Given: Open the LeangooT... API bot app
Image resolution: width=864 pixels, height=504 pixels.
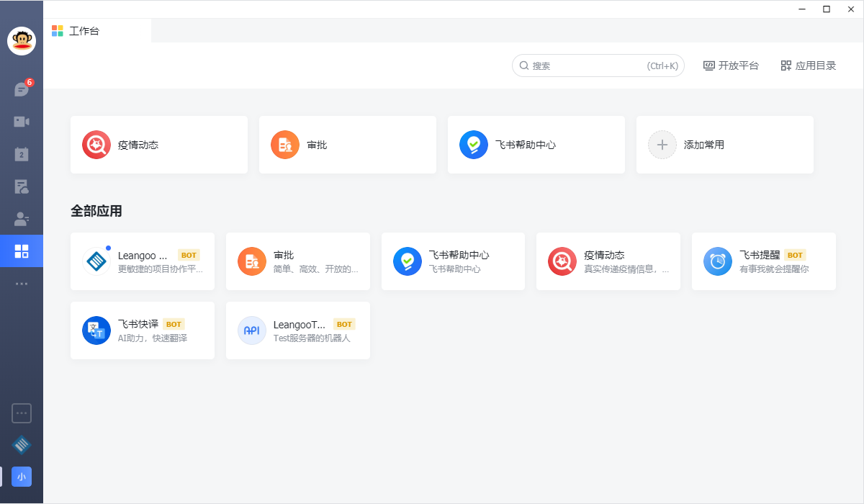Looking at the screenshot, I should coord(298,330).
